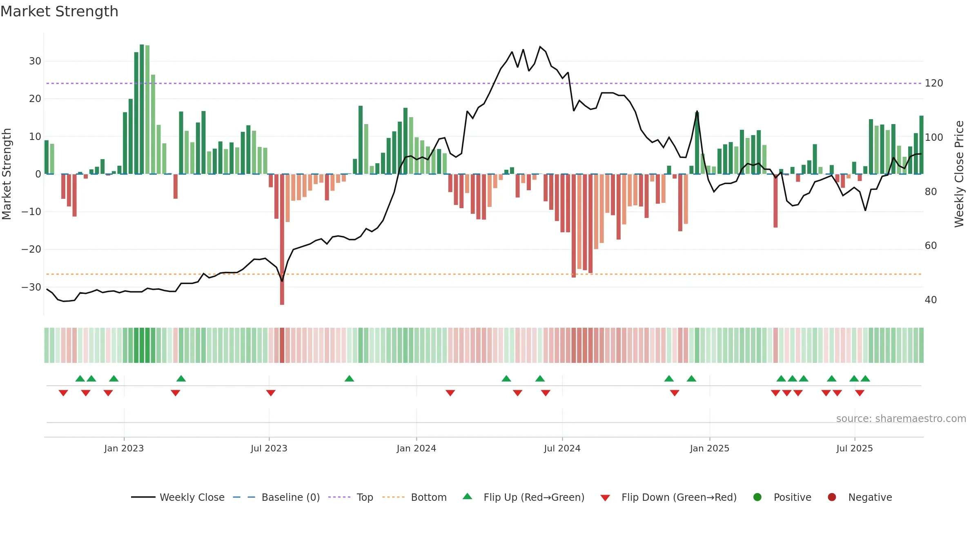This screenshot has width=980, height=551.
Task: Click the Jan 2024 x-axis label
Action: [x=416, y=448]
